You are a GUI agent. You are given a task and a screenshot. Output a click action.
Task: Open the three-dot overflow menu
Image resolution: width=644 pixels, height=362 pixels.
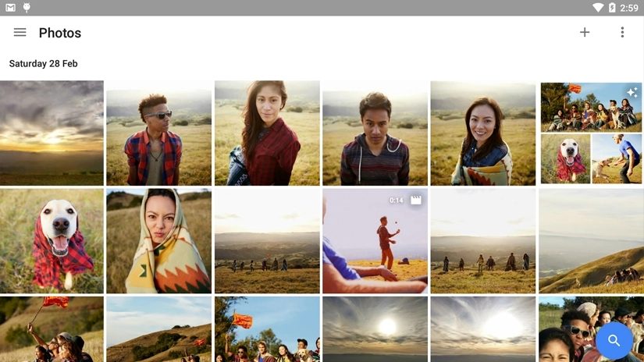[x=622, y=33]
